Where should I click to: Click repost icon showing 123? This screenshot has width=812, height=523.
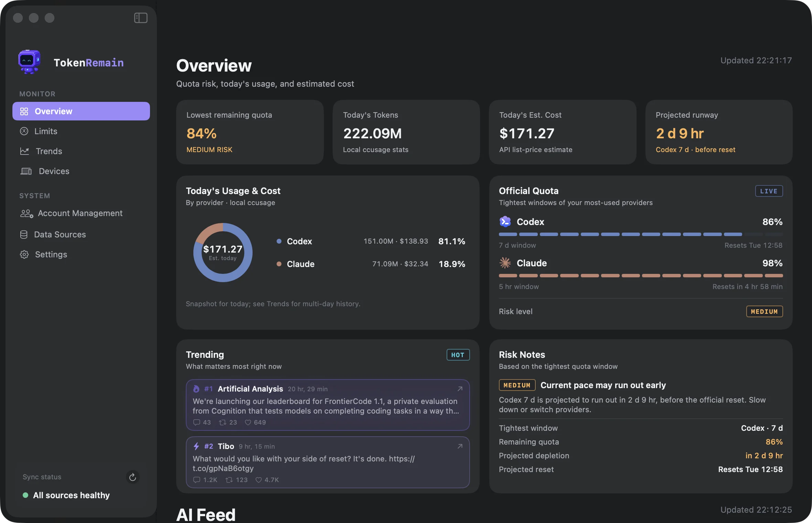click(229, 480)
